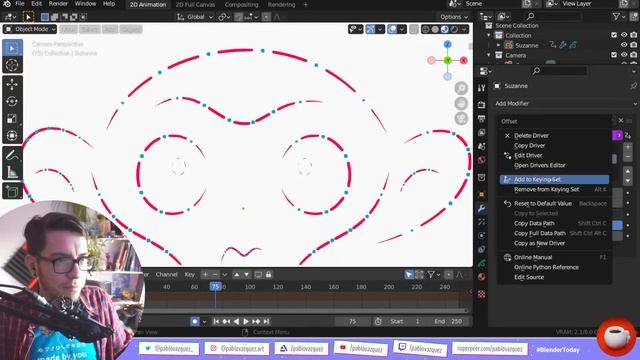
Task: Open the Modifiers wrench properties tab
Action: point(482,208)
